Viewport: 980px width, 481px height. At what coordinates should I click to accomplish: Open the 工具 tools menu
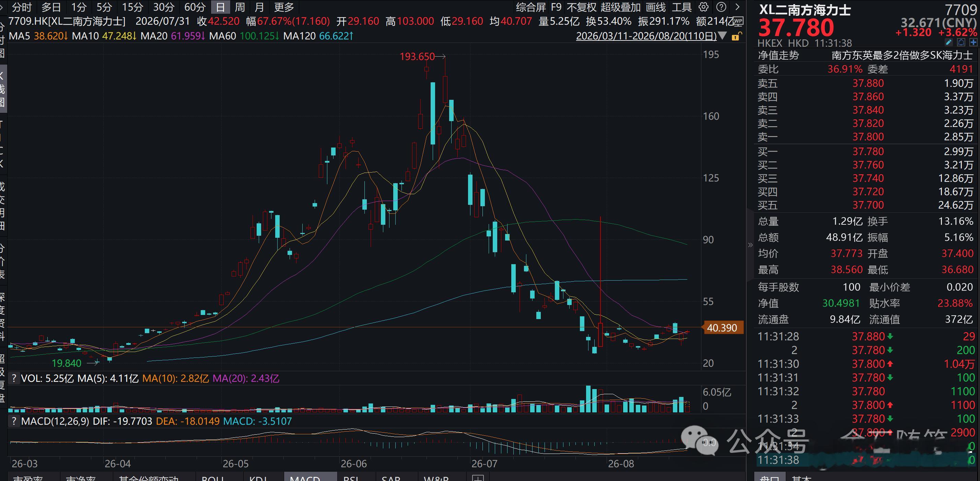coord(681,7)
